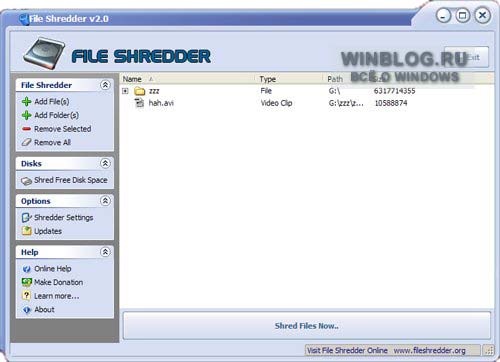Start Shred Free Disk Space

click(x=71, y=180)
